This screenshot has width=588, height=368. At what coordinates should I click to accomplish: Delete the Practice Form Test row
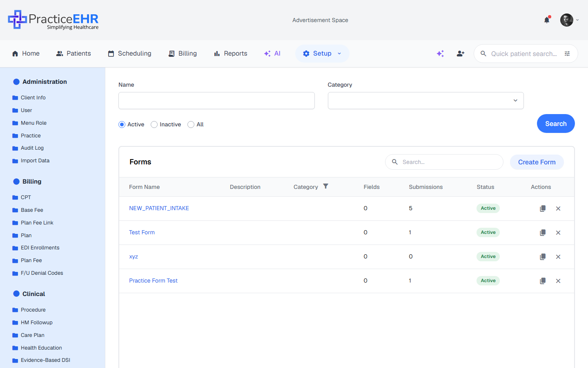[558, 281]
